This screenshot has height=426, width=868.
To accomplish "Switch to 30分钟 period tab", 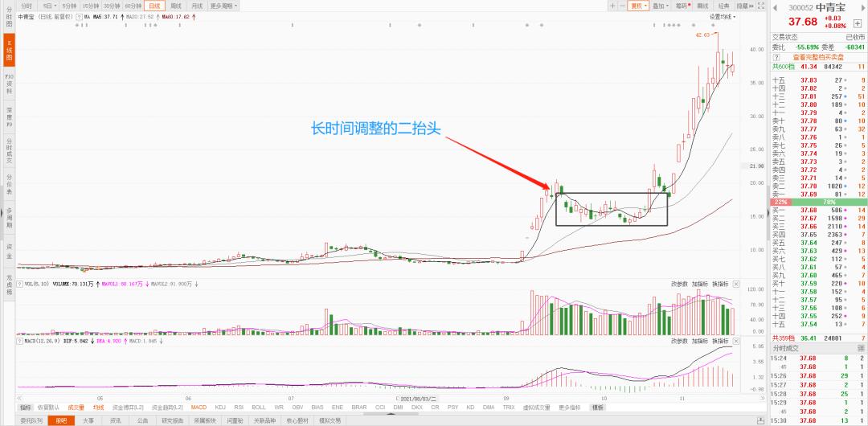I will coord(111,6).
